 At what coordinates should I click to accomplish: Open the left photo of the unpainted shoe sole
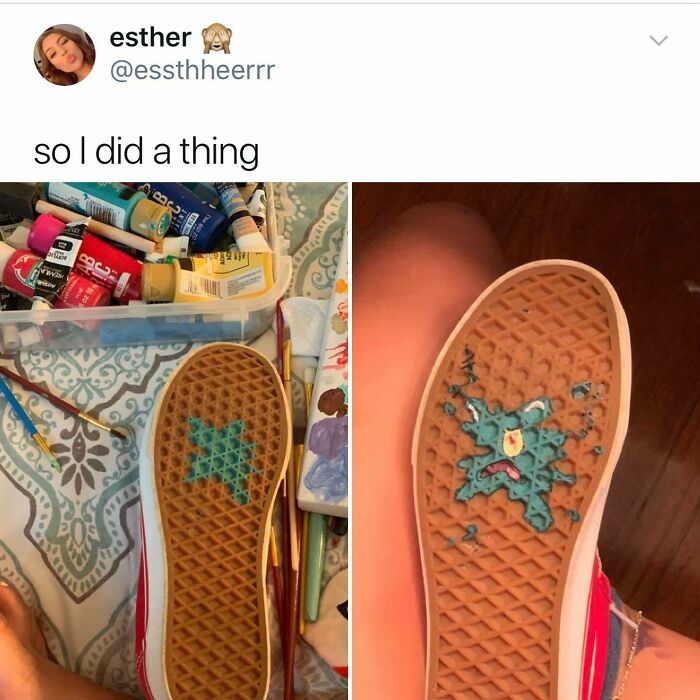[174, 441]
